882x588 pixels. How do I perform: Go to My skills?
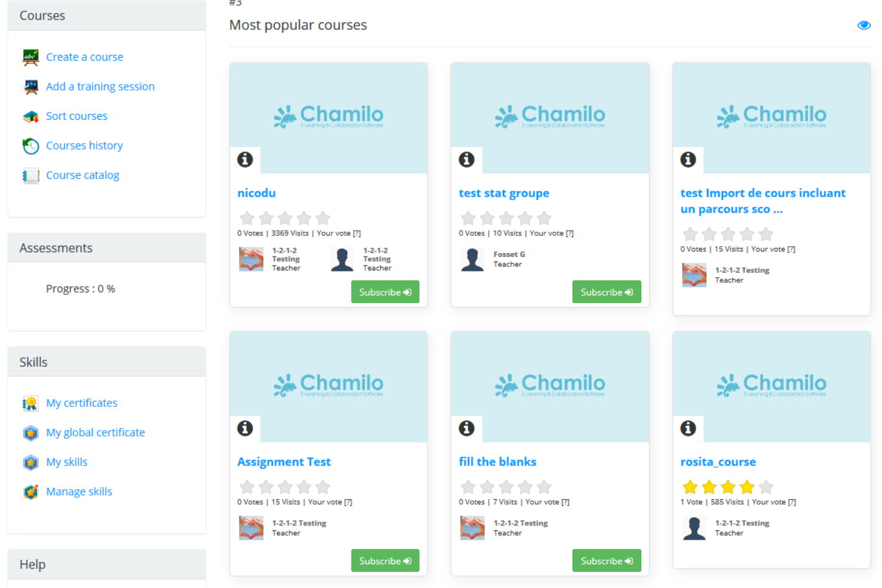pos(67,462)
